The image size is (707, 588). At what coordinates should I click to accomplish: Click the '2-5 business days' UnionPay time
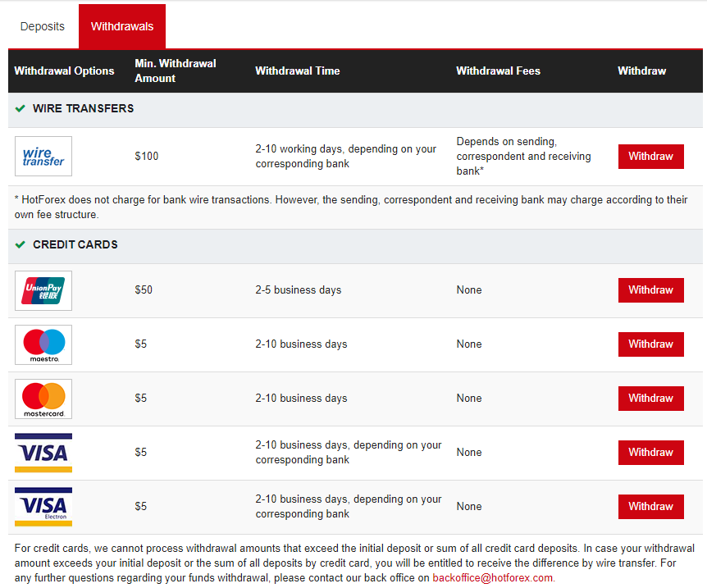coord(299,290)
